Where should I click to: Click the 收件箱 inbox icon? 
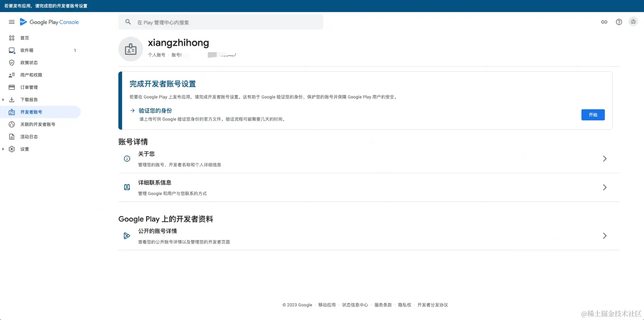click(12, 50)
